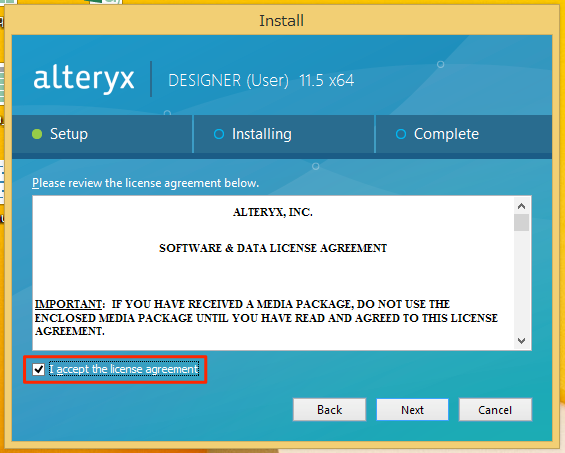Uncheck the license agreement checkbox
This screenshot has width=565, height=453.
click(38, 369)
